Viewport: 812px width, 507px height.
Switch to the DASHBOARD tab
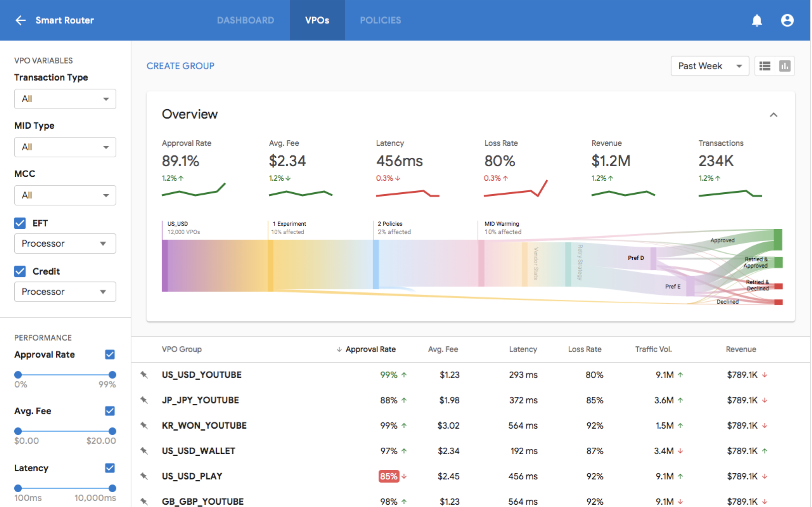pyautogui.click(x=245, y=20)
